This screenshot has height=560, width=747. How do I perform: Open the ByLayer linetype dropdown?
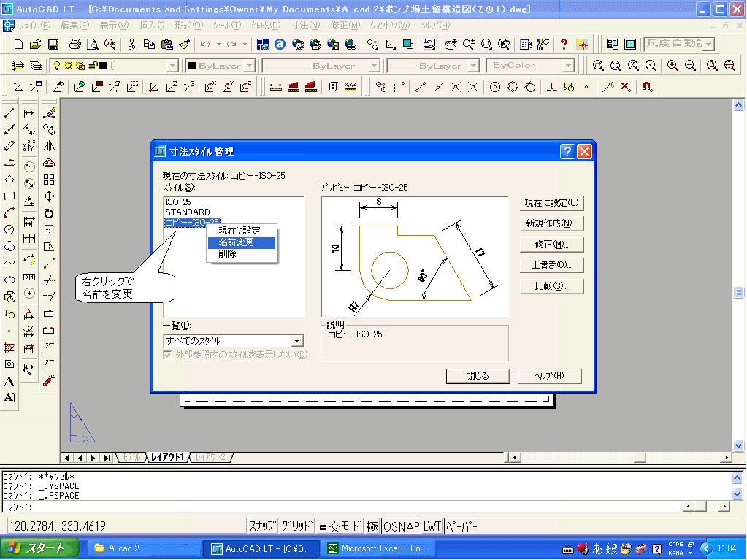coord(375,66)
